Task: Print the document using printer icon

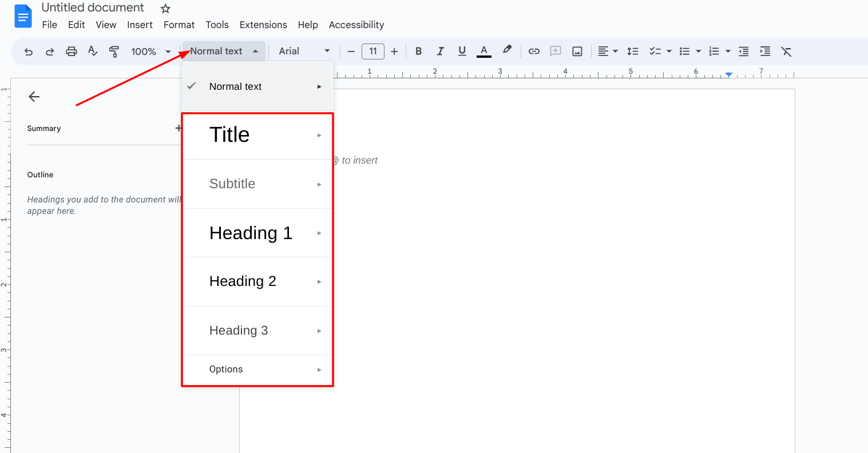Action: [x=72, y=51]
